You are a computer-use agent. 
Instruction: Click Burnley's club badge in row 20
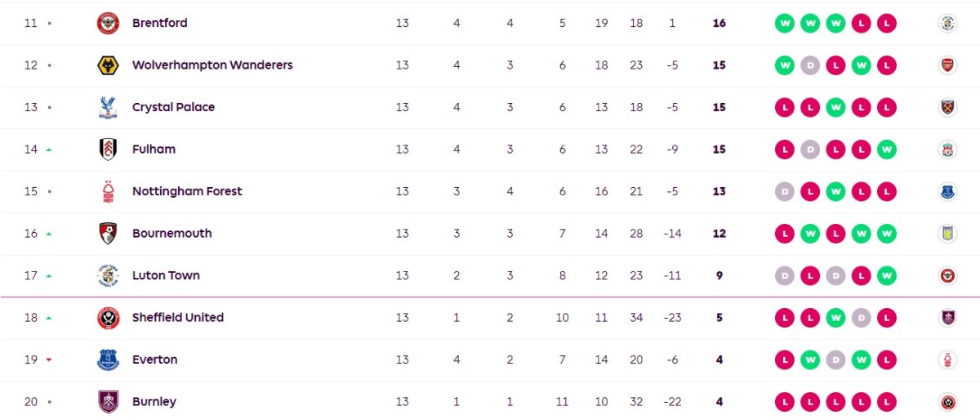108,402
